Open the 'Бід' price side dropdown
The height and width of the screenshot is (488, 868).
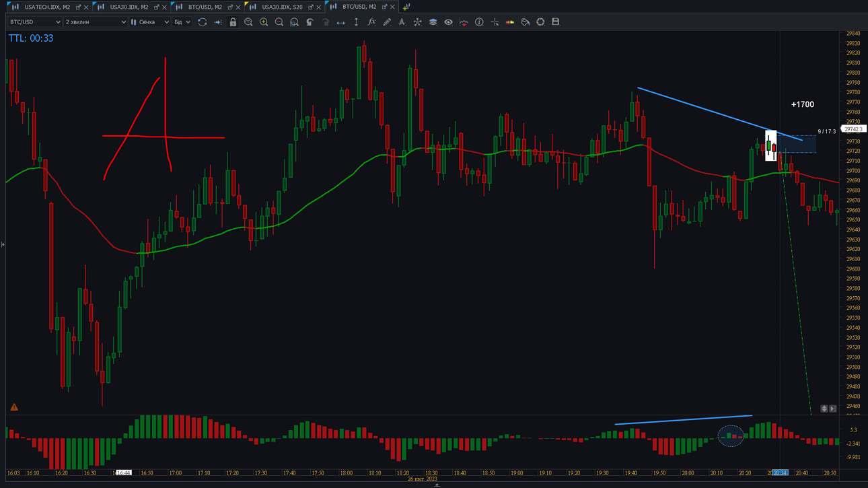coord(182,22)
